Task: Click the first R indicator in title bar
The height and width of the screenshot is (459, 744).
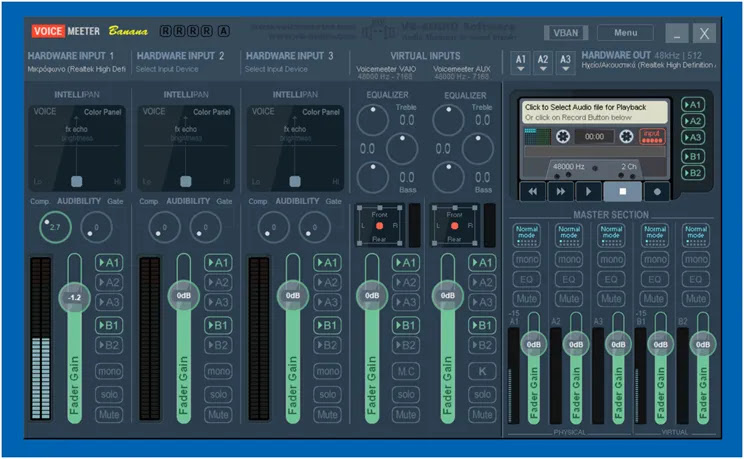Action: (165, 31)
